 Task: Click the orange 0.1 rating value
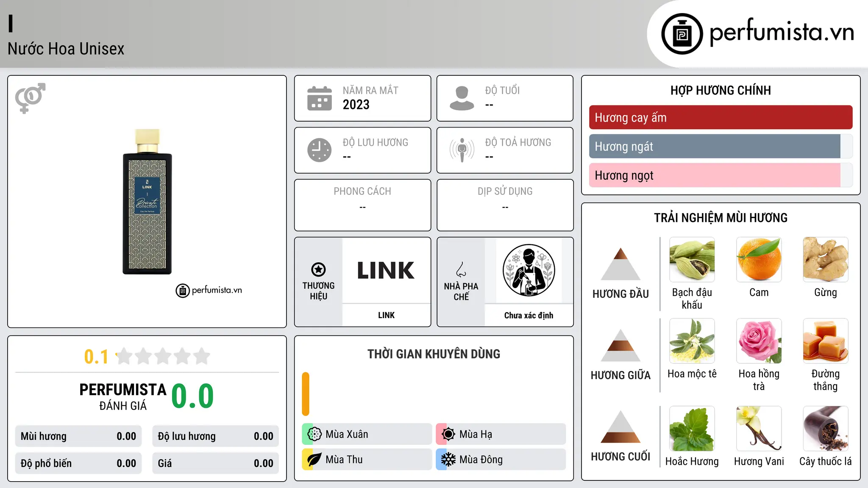point(96,357)
